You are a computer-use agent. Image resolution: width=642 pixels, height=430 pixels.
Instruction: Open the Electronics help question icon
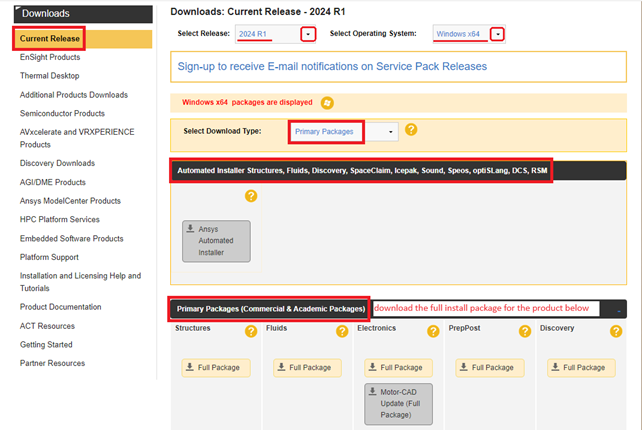click(433, 331)
